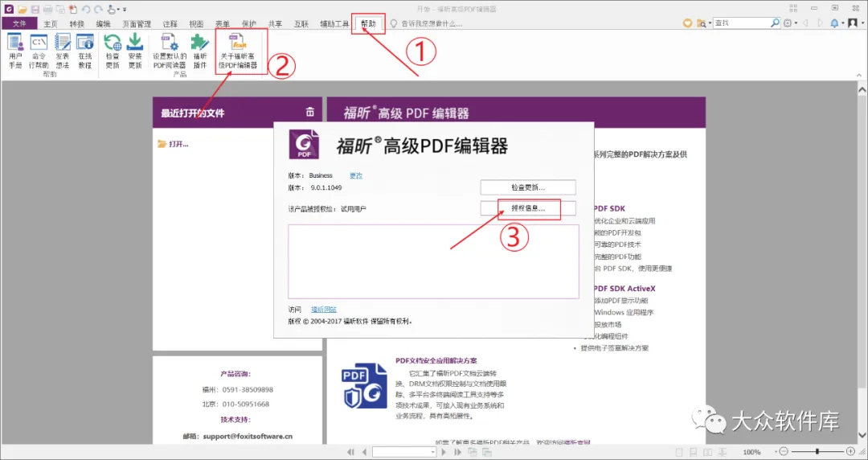Switch to the Edit (编辑) tab
The height and width of the screenshot is (460, 868).
coord(103,24)
